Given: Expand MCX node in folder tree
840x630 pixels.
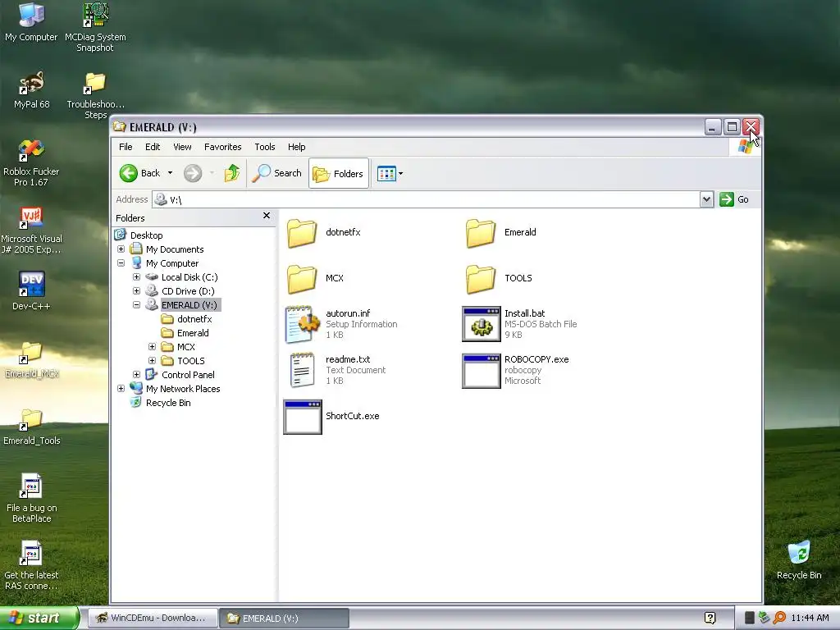Looking at the screenshot, I should pos(152,347).
